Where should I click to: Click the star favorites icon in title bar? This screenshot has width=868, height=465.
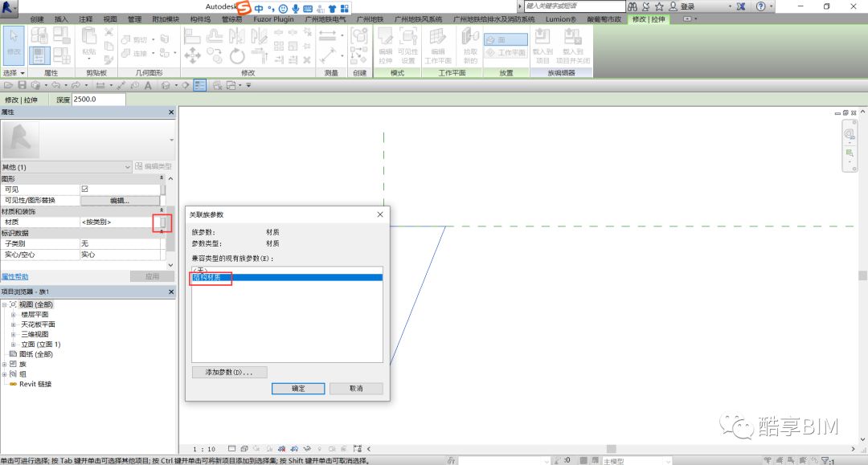659,6
